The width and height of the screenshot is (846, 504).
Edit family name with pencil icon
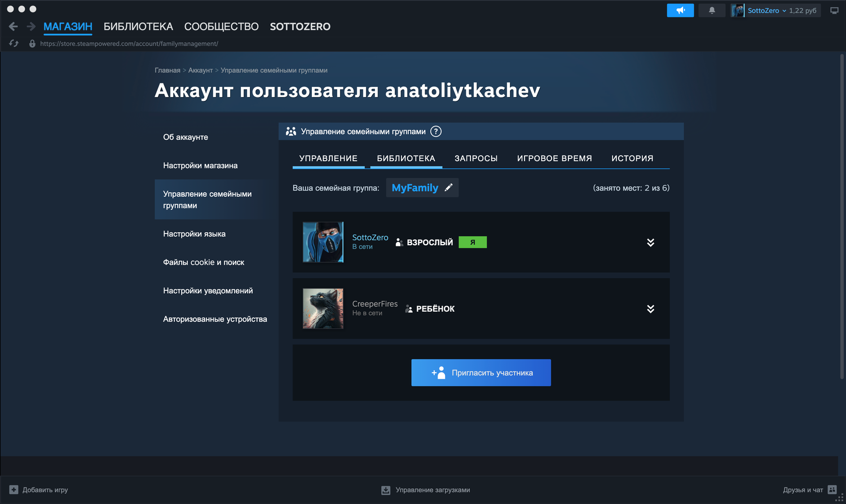448,188
